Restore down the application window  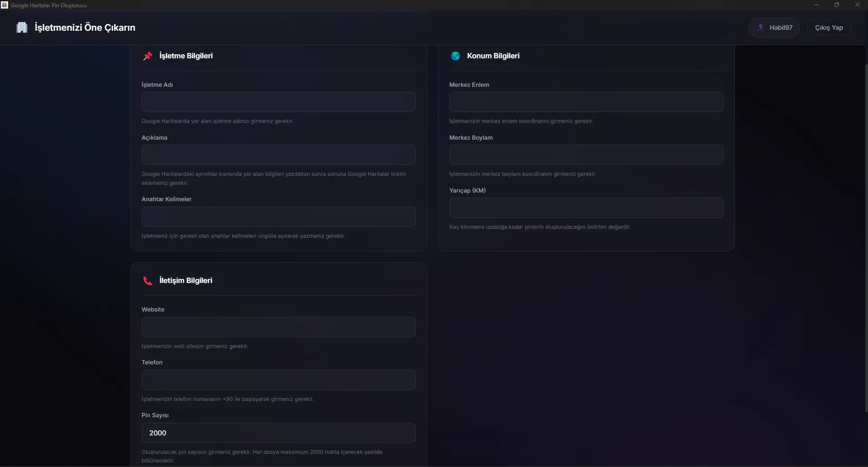click(837, 5)
